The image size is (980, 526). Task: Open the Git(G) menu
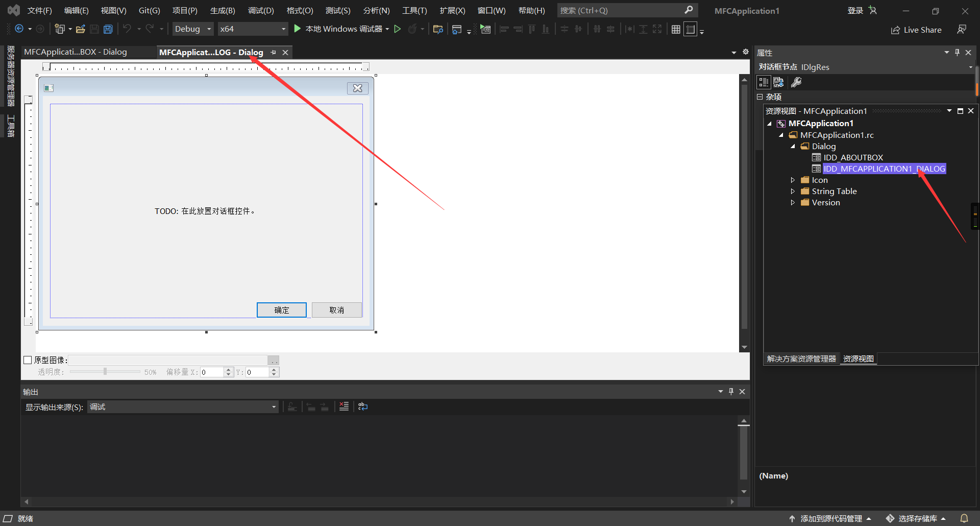(150, 10)
